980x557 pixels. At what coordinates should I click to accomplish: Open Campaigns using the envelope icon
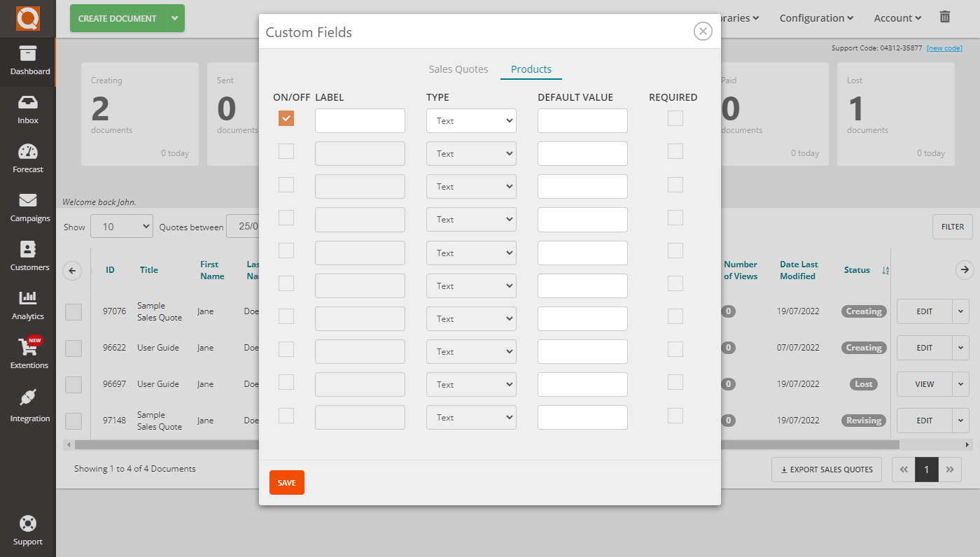tap(28, 206)
